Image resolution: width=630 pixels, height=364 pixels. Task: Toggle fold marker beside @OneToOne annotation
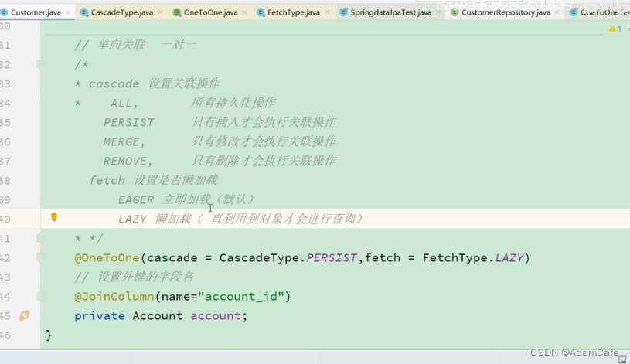[x=40, y=257]
